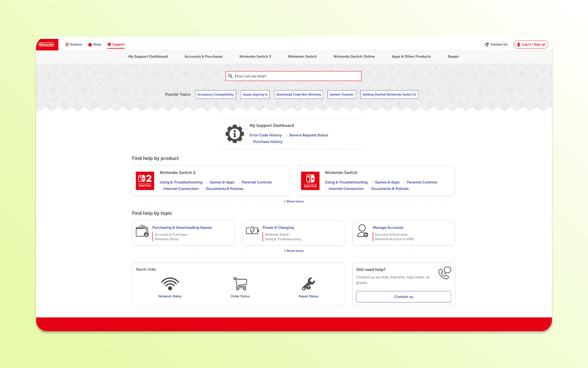The image size is (588, 368).
Task: Click the red Nintendo Switch logo tile
Action: [x=310, y=181]
